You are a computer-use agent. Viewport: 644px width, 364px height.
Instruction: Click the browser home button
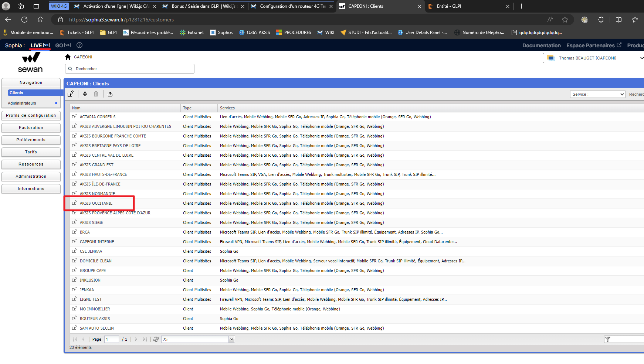click(x=41, y=20)
